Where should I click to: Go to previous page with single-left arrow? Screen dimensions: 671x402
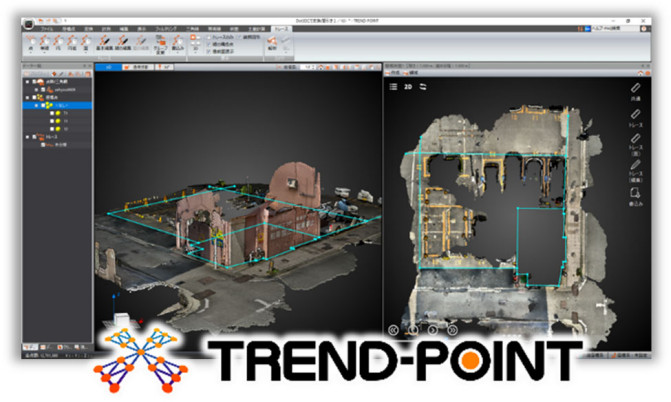pos(413,330)
